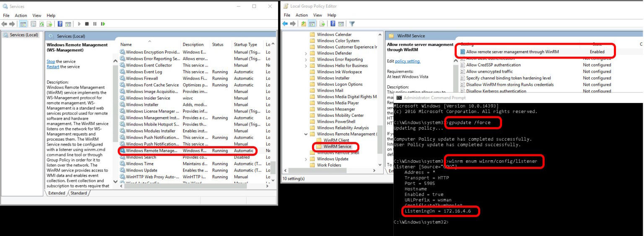Click the Stop the service link

[51, 62]
